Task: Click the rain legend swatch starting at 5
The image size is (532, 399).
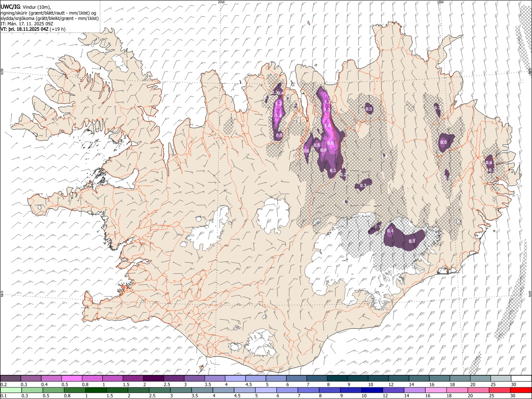Action: [x=265, y=390]
